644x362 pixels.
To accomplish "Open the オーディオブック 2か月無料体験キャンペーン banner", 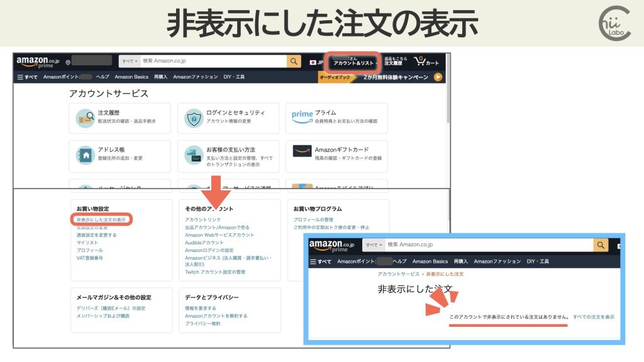I will 380,77.
